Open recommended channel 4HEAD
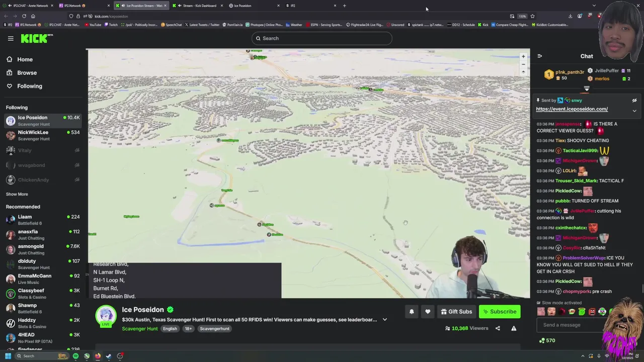Screen dimensions: 644x362 (x=43, y=338)
